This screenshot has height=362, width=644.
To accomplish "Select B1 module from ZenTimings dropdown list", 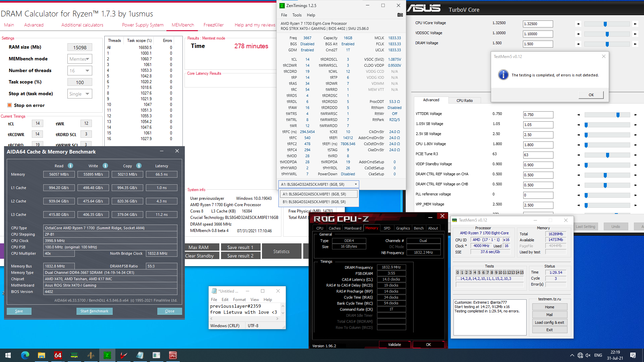I will tap(319, 202).
